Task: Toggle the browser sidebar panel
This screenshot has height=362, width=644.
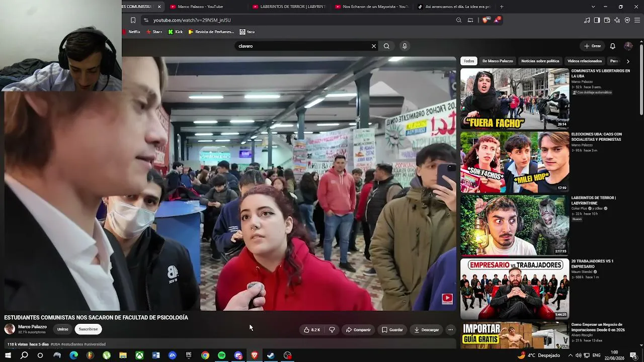Action: click(x=597, y=20)
